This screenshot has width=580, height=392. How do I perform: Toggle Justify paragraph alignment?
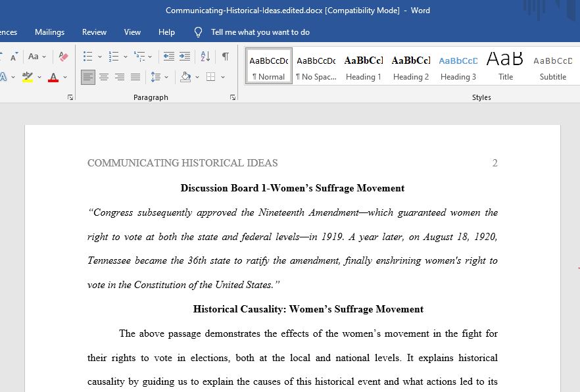(x=135, y=77)
